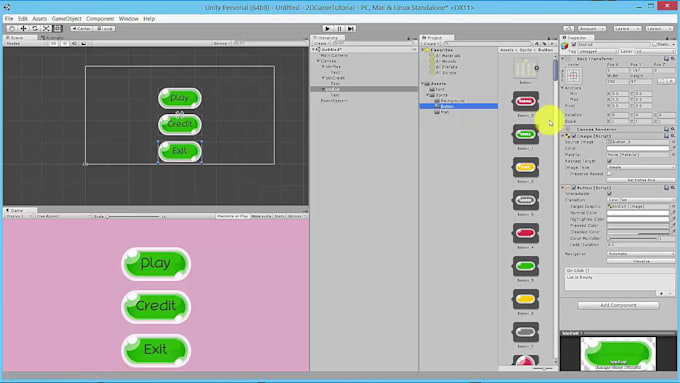Toggle Stats in Game view
This screenshot has height=383, width=680.
[x=280, y=216]
